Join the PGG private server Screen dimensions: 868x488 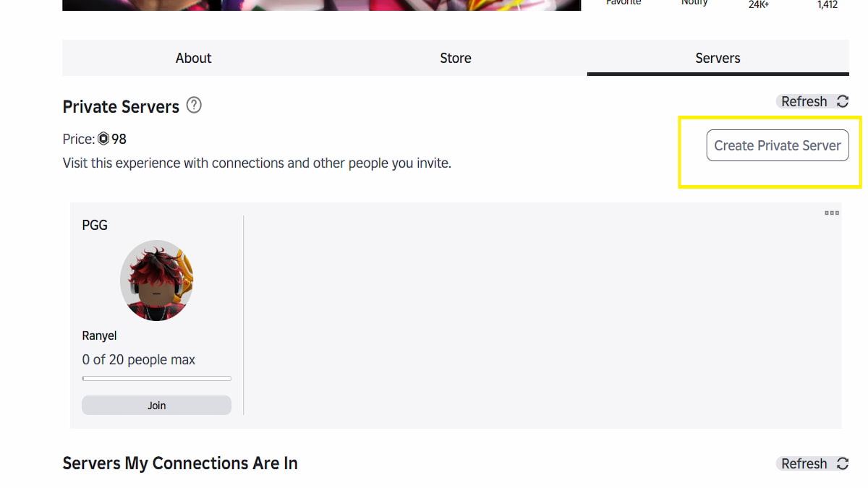point(156,406)
